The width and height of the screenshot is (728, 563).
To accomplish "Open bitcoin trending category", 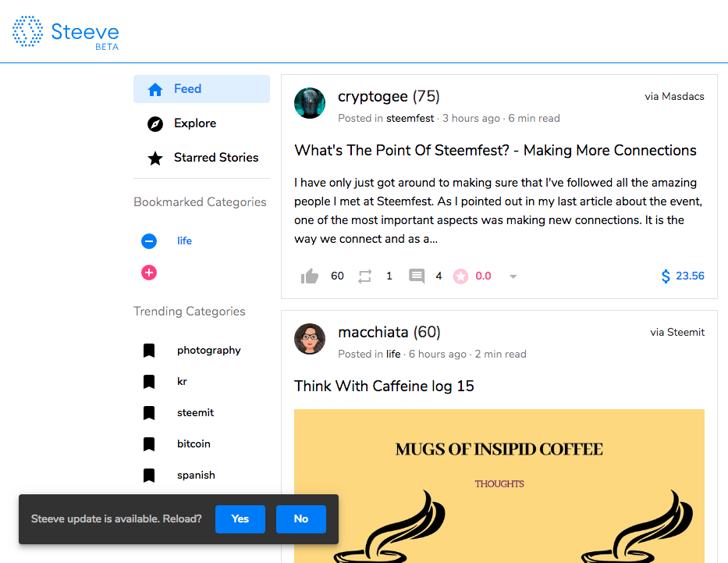I will click(194, 444).
